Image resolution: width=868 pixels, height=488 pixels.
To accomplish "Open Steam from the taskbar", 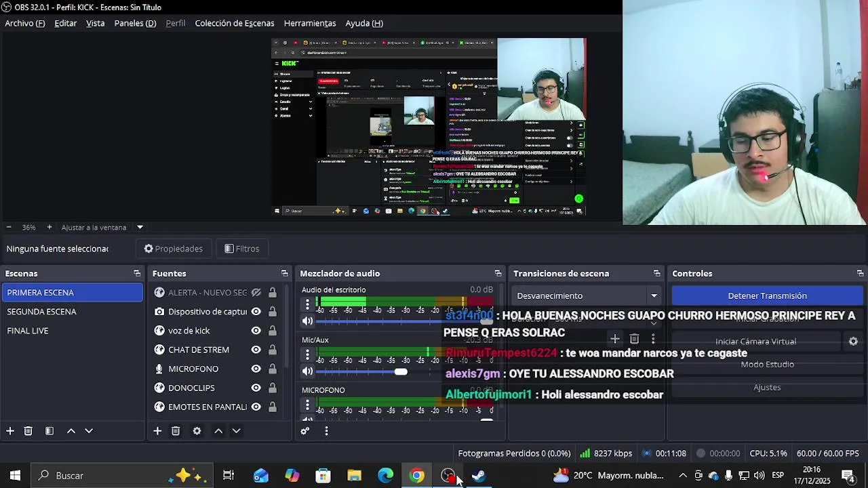I will click(479, 476).
